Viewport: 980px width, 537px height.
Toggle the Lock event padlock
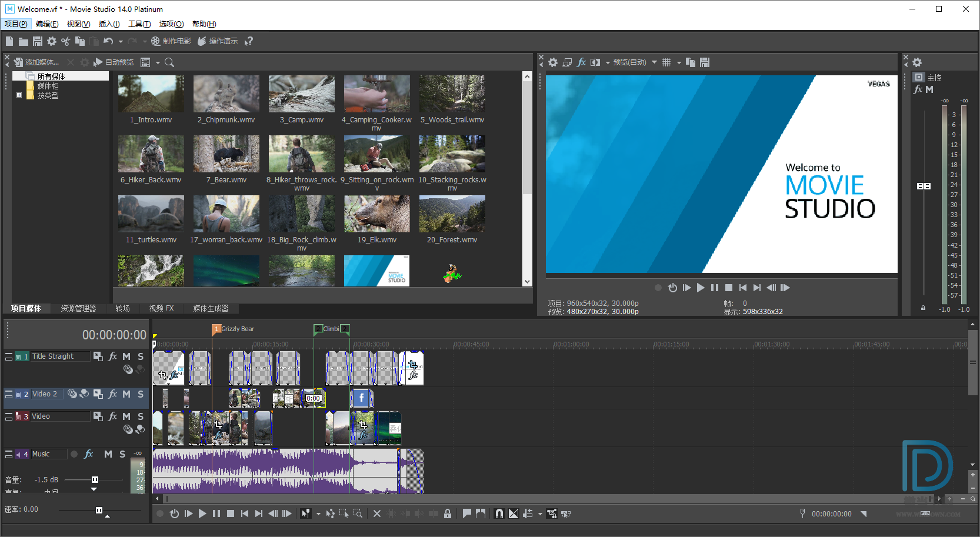tap(448, 513)
